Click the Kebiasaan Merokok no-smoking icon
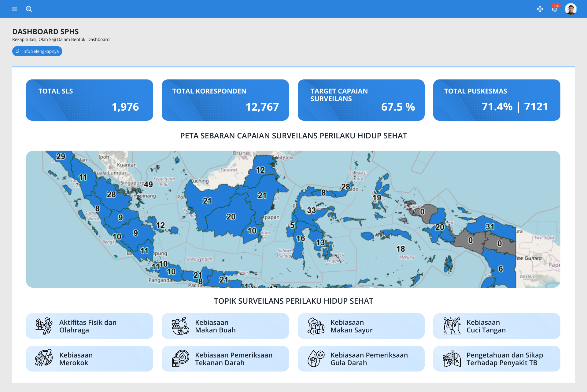 (x=44, y=358)
